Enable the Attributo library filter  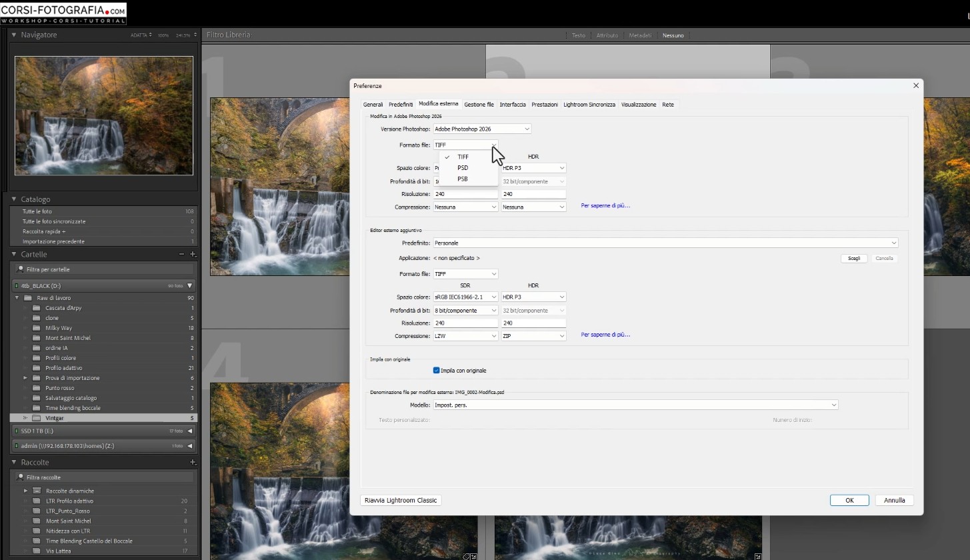pos(607,35)
